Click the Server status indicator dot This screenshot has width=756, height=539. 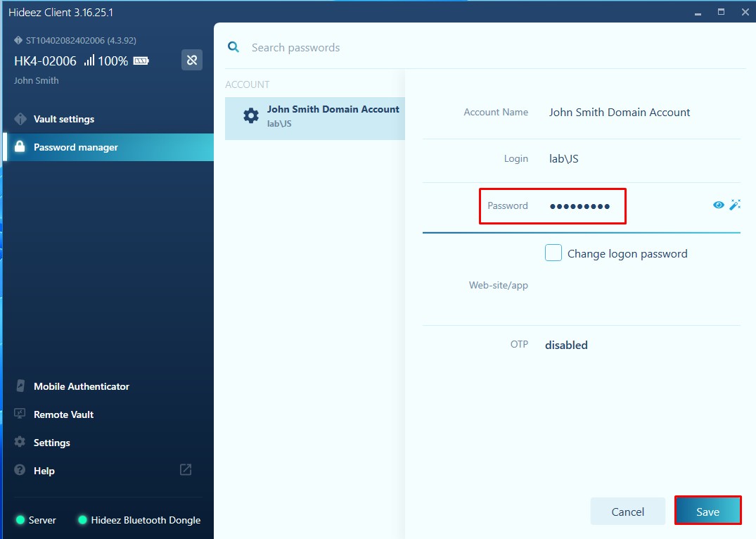coord(20,520)
